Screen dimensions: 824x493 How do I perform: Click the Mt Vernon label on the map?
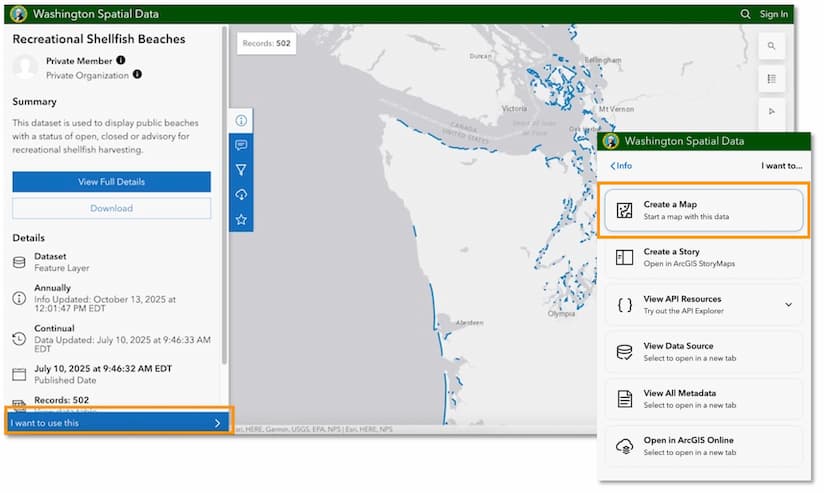(x=616, y=109)
